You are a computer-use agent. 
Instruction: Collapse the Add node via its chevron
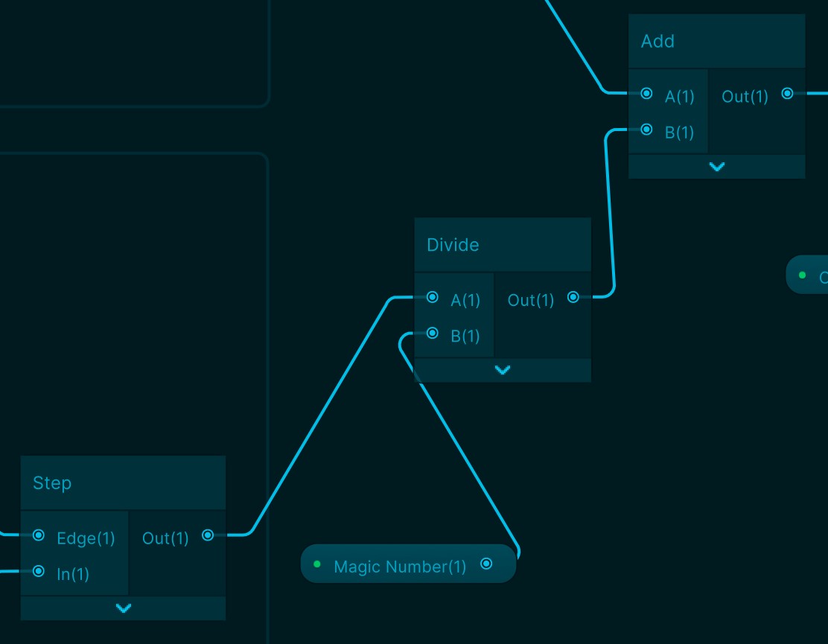click(x=716, y=167)
